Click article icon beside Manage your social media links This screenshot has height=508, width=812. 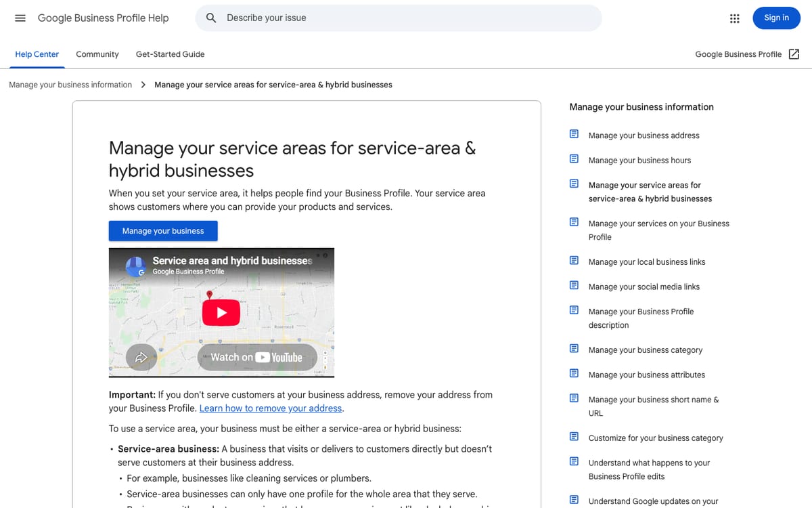click(x=574, y=285)
